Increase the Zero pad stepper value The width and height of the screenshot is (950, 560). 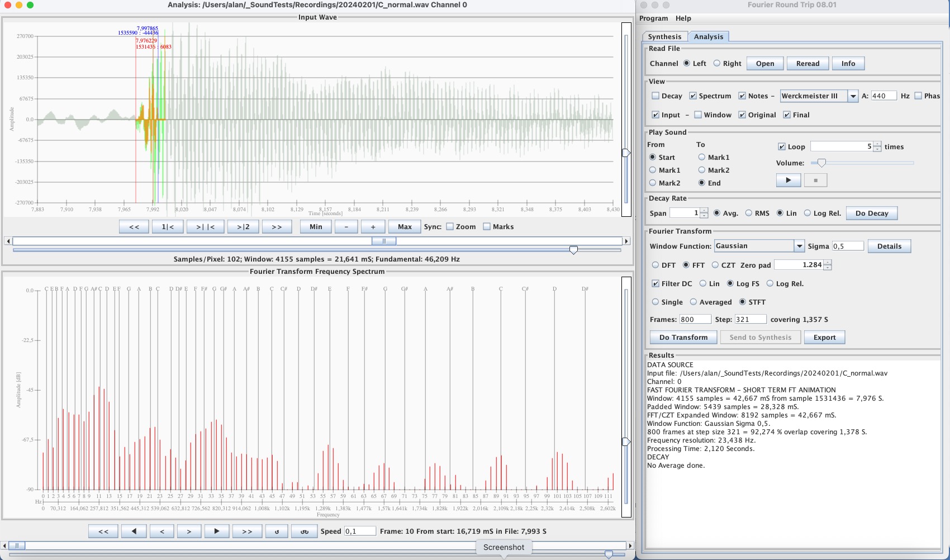click(828, 262)
